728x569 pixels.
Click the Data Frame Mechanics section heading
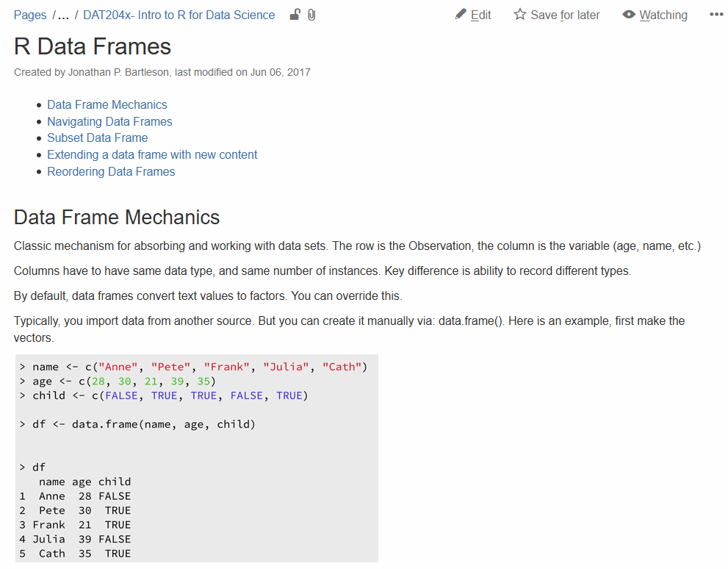pyautogui.click(x=117, y=218)
